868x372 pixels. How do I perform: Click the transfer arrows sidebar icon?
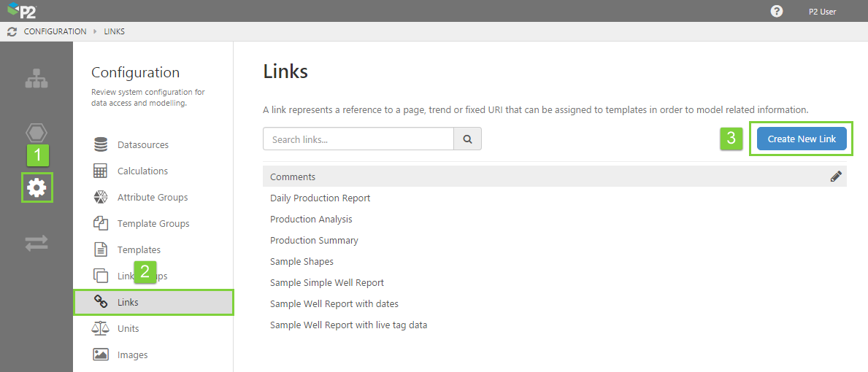coord(37,243)
